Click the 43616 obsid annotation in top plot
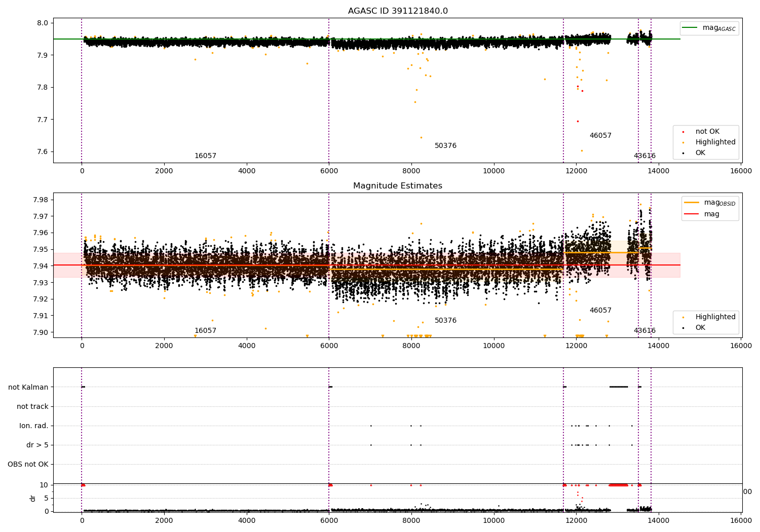Image resolution: width=760 pixels, height=532 pixels. (644, 156)
